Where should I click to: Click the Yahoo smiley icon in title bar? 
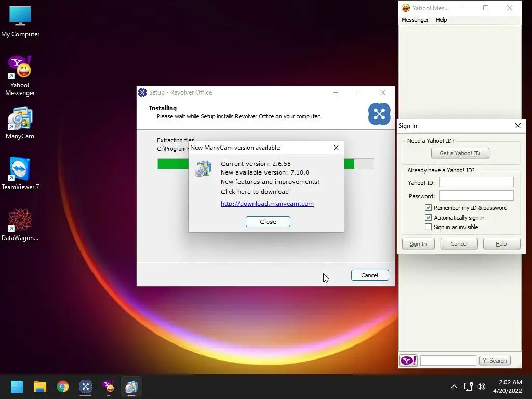tap(405, 8)
